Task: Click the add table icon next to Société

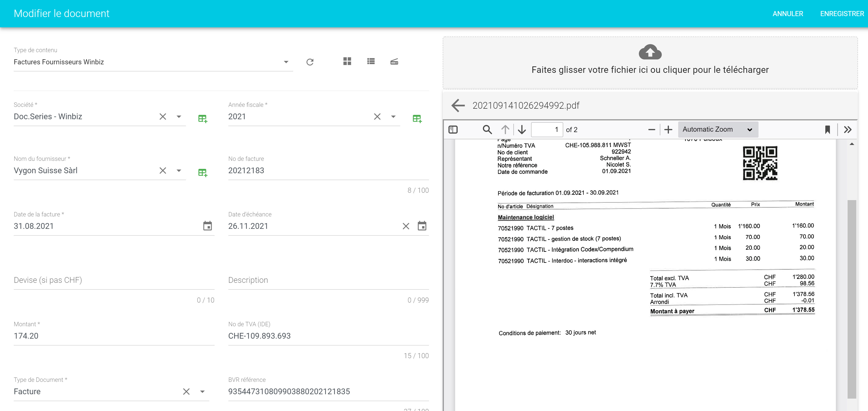Action: click(x=202, y=118)
